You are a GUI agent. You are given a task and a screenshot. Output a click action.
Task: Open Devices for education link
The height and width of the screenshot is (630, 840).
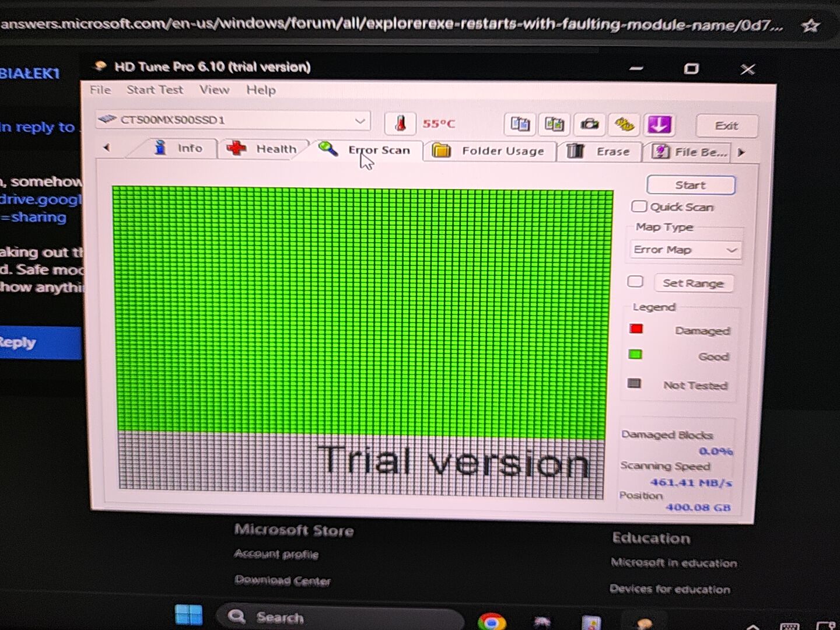[x=670, y=589]
